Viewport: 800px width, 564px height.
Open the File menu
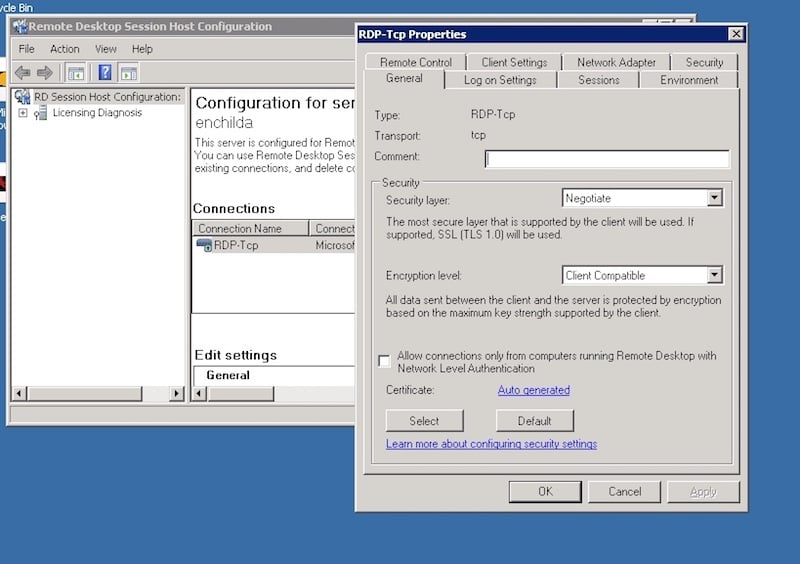pyautogui.click(x=27, y=49)
